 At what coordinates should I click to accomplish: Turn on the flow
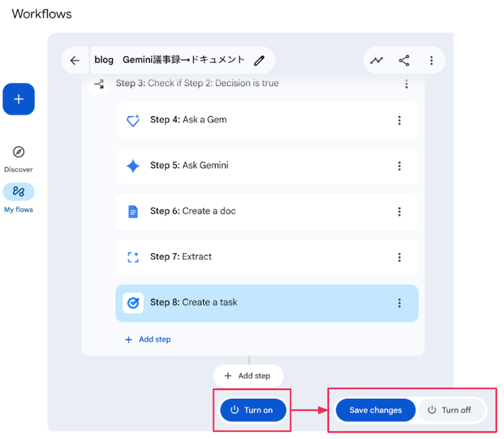253,410
